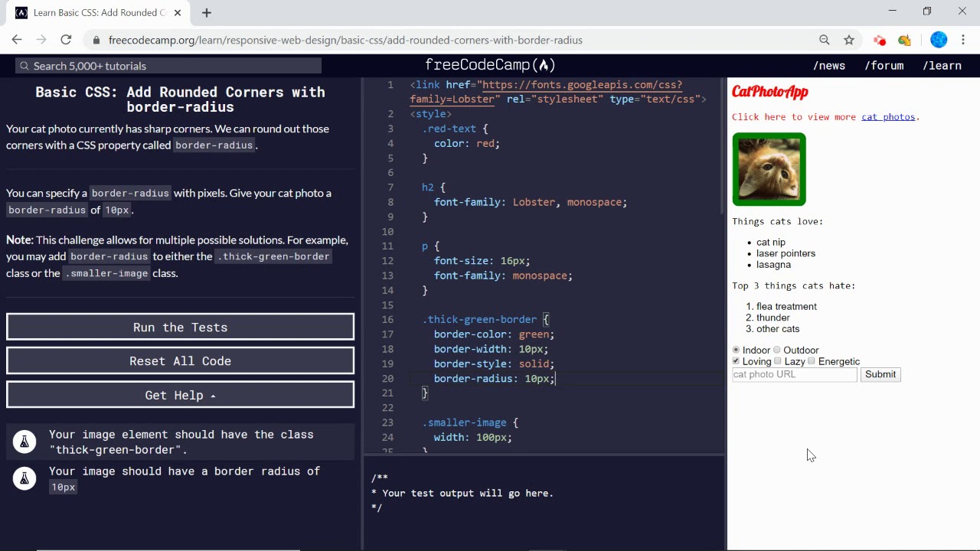
Task: Click the Submit button in preview
Action: (x=880, y=374)
